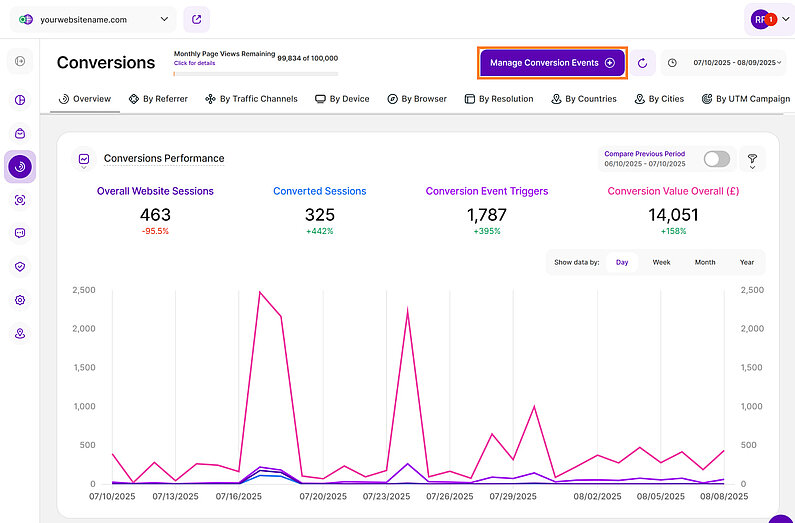Click the monthly page views progress bar
The height and width of the screenshot is (523, 795).
[x=255, y=73]
